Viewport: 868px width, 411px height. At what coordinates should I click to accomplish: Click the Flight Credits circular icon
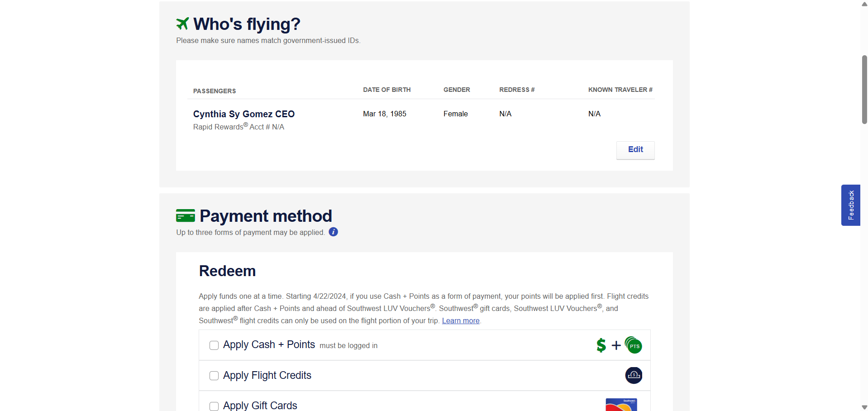tap(634, 375)
